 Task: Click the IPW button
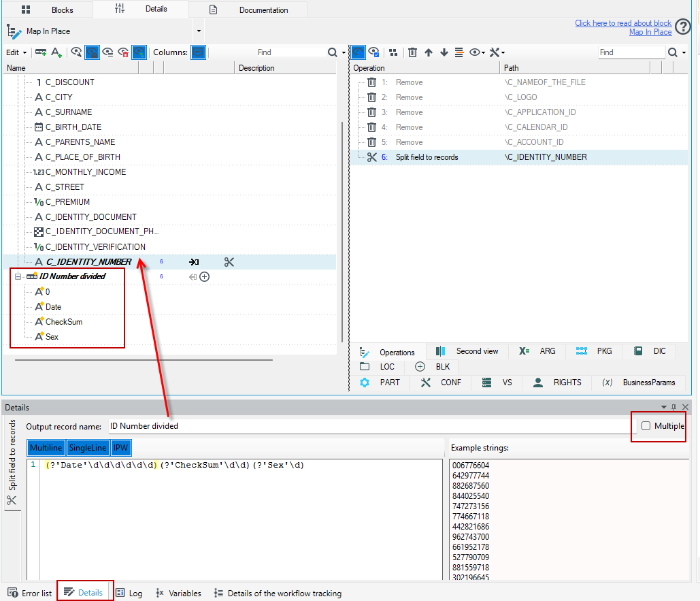[120, 447]
